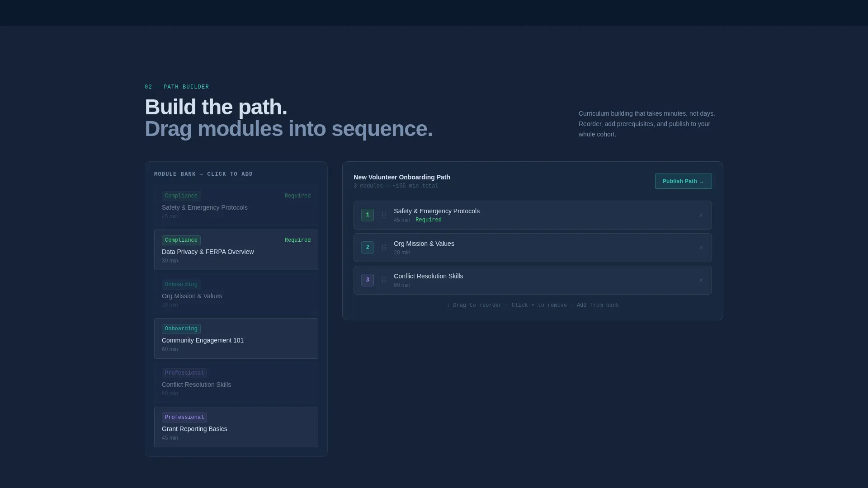Viewport: 868px width, 488px height.
Task: Grab the drag handle for module 1
Action: [x=384, y=215]
